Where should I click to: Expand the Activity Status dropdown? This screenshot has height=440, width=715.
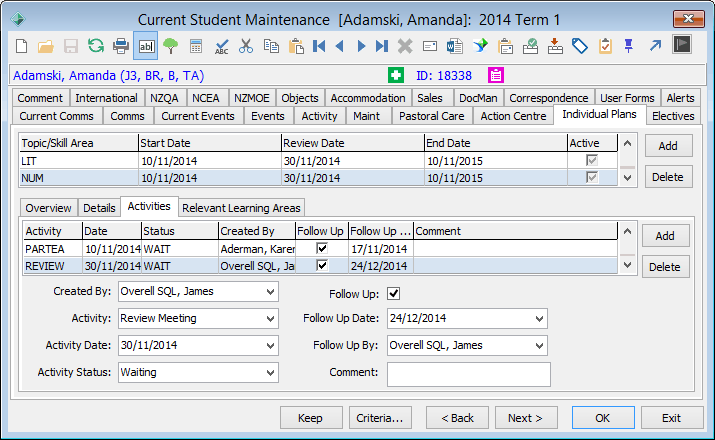(x=270, y=373)
